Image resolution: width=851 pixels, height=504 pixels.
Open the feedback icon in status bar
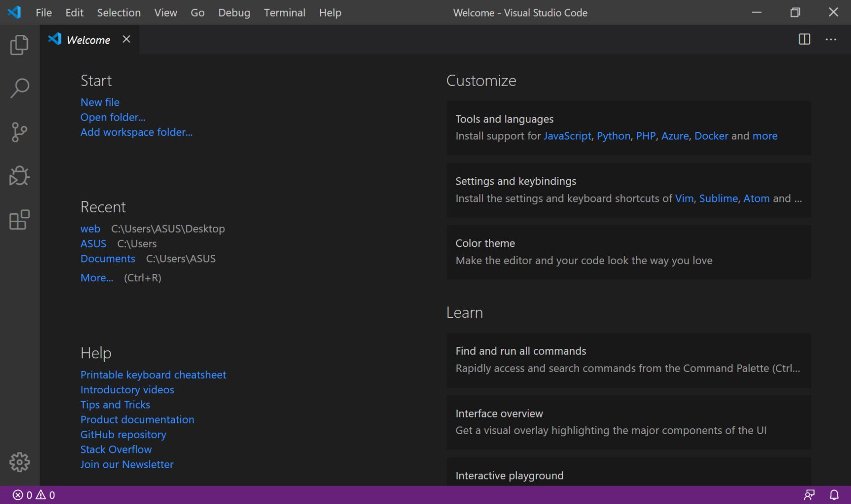[x=809, y=495]
